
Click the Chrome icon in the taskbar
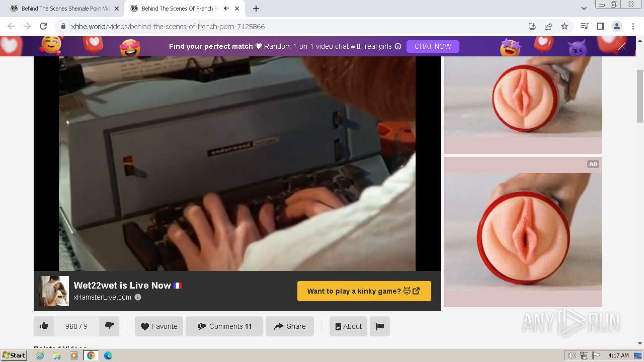point(91,355)
